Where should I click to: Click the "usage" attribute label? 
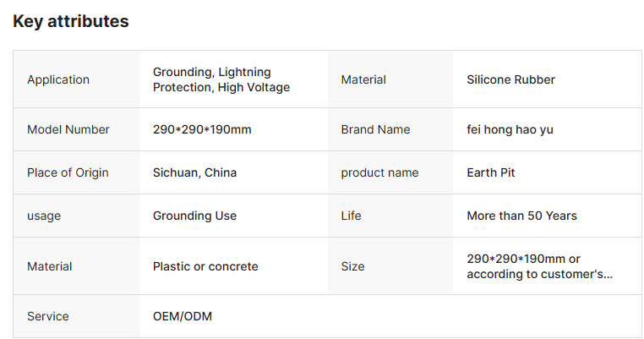click(44, 216)
